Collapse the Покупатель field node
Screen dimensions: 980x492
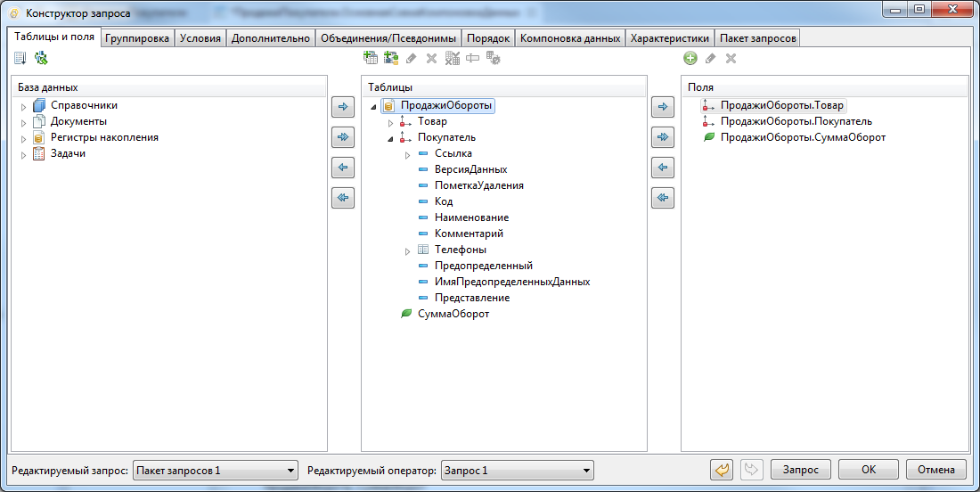(x=390, y=139)
